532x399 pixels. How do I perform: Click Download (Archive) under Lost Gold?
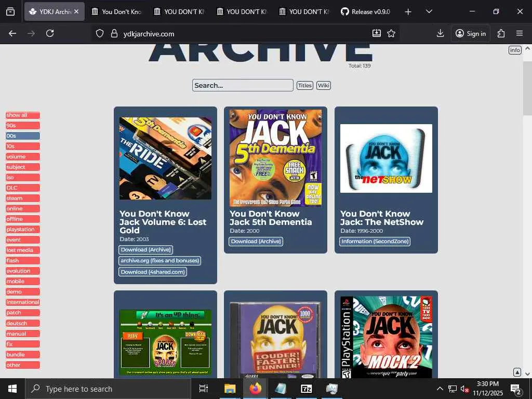[x=146, y=250]
